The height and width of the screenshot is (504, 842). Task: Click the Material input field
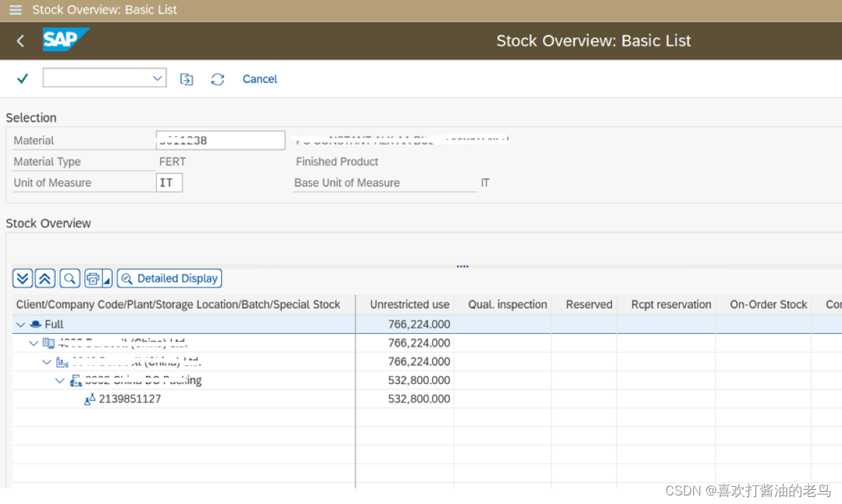coord(220,140)
